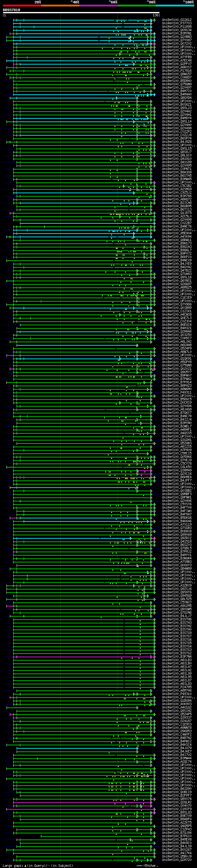This screenshot has height=868, width=197.
Task: Select the UniRef100_A4YK94 label
Action: click(177, 237)
